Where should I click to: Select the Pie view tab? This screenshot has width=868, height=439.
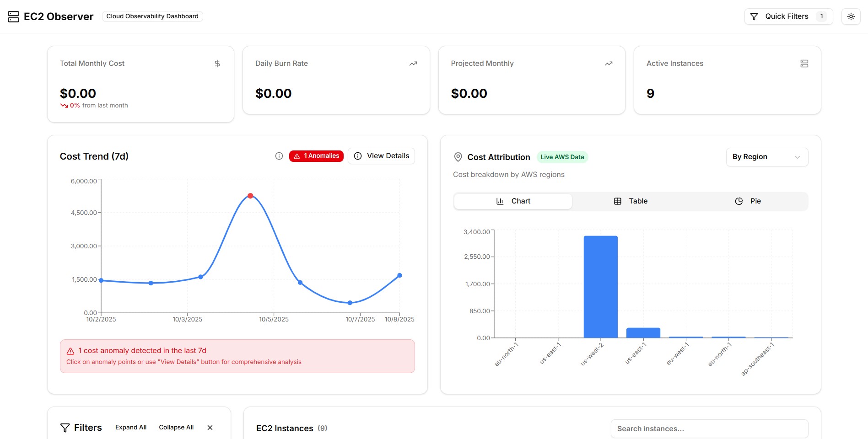749,201
